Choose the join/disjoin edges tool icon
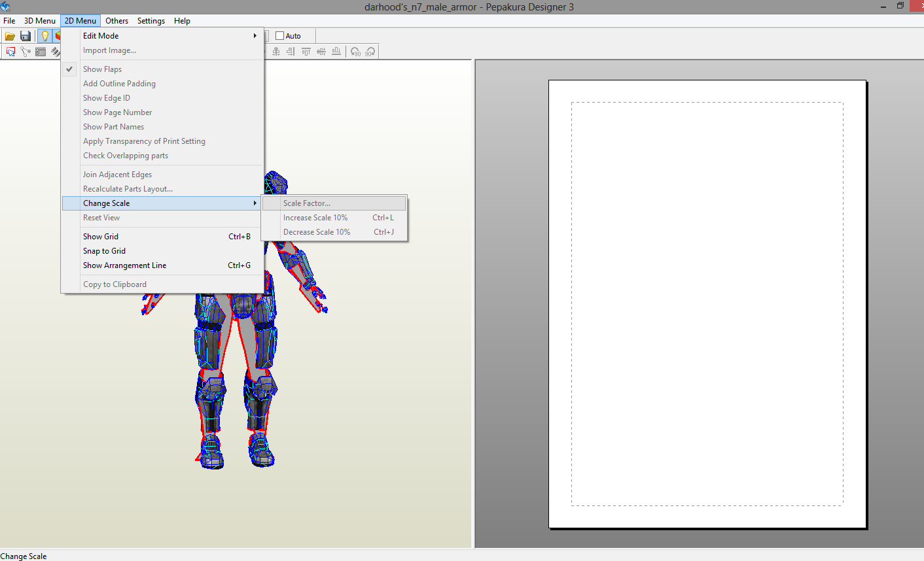Image resolution: width=924 pixels, height=561 pixels. (26, 52)
